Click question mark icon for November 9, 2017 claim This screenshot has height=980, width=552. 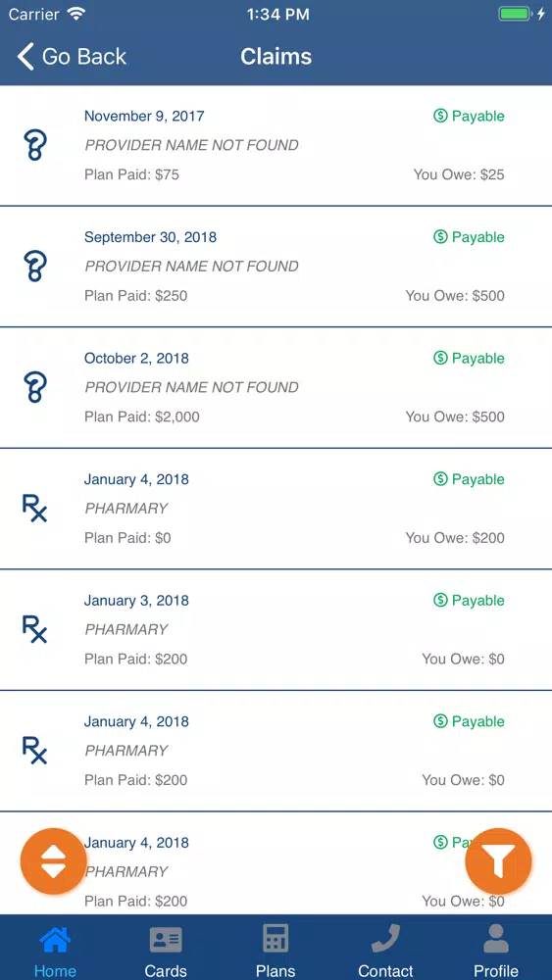tap(34, 145)
